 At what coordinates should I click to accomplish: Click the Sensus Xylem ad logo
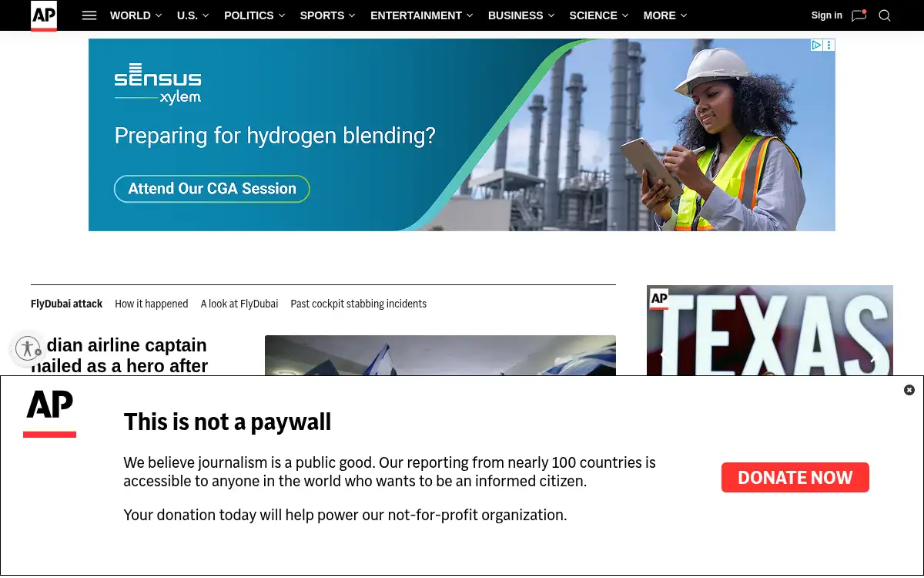click(158, 84)
